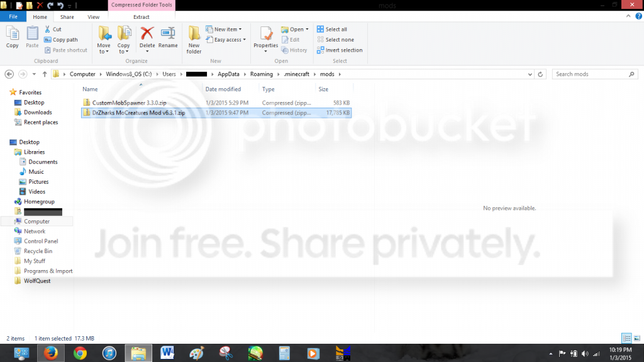Image resolution: width=644 pixels, height=362 pixels.
Task: Launch Firefox from the taskbar
Action: 50,353
